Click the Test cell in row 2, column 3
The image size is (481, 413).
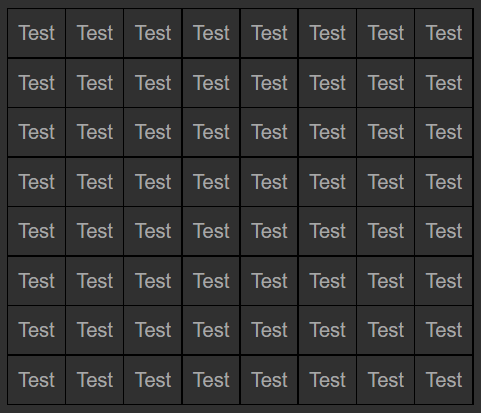(x=153, y=83)
